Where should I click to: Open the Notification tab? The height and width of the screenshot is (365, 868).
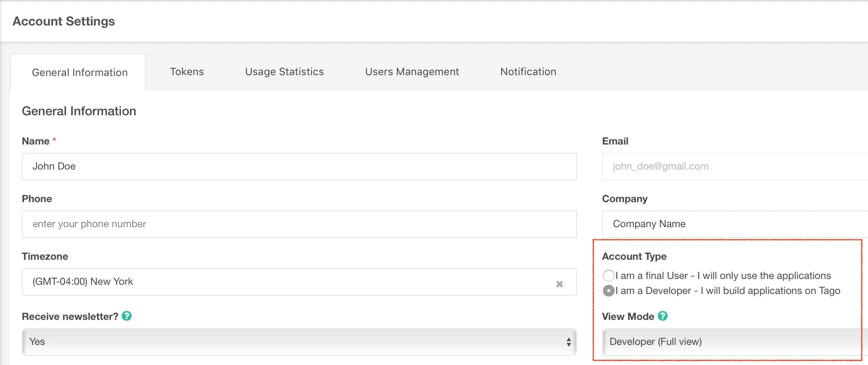click(x=528, y=72)
